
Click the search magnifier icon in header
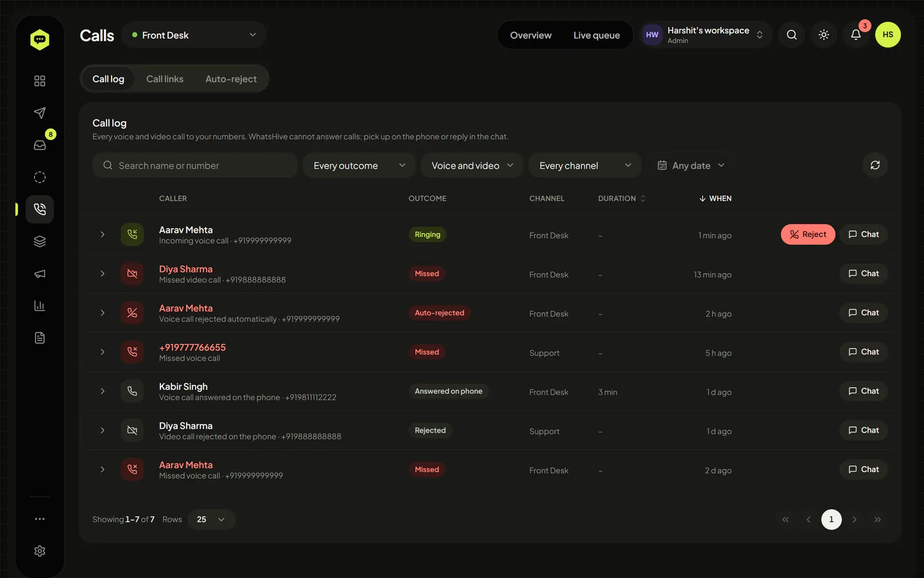792,35
